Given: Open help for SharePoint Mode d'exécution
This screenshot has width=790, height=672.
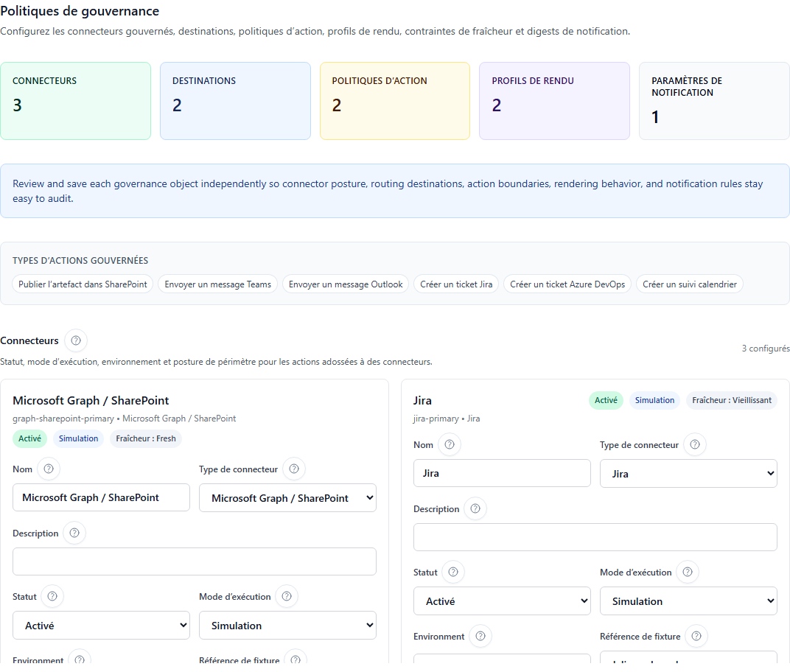Looking at the screenshot, I should pyautogui.click(x=287, y=596).
